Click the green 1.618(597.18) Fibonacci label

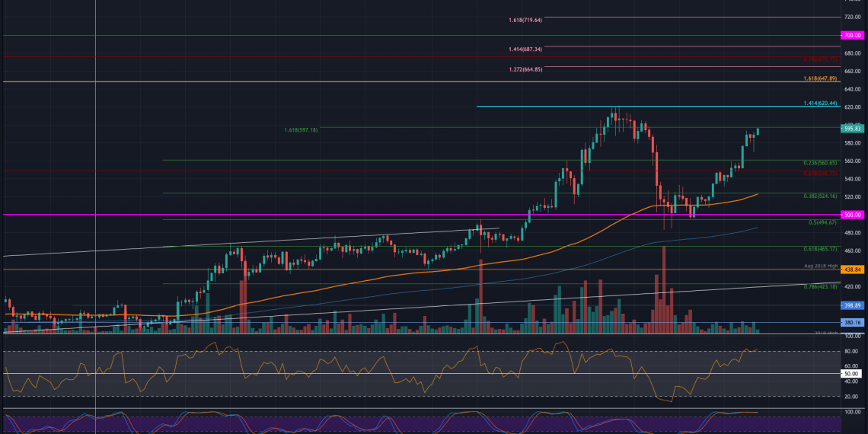pos(301,130)
